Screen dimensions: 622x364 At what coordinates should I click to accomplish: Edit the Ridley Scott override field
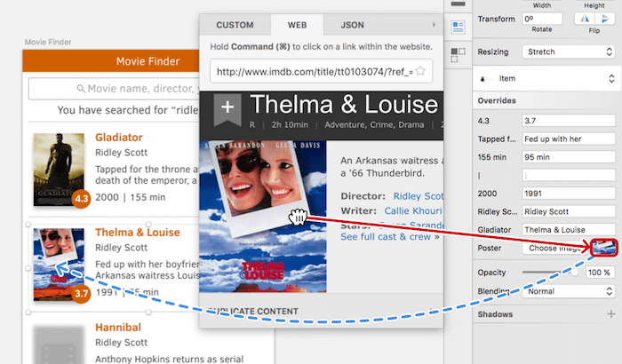(569, 211)
